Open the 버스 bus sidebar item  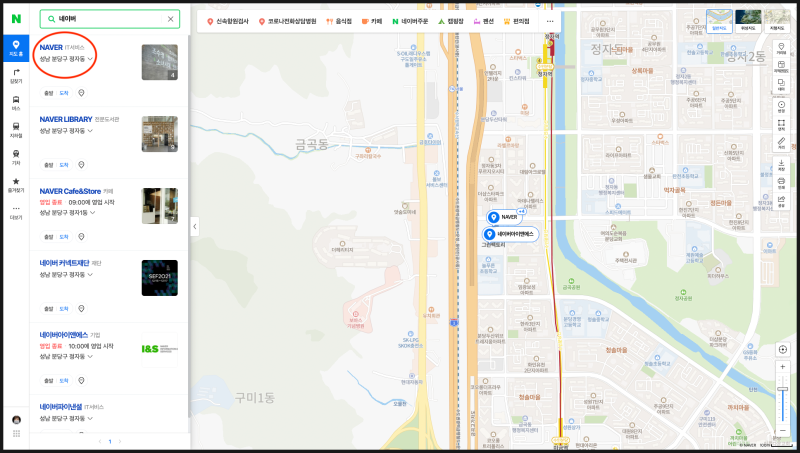pos(16,103)
